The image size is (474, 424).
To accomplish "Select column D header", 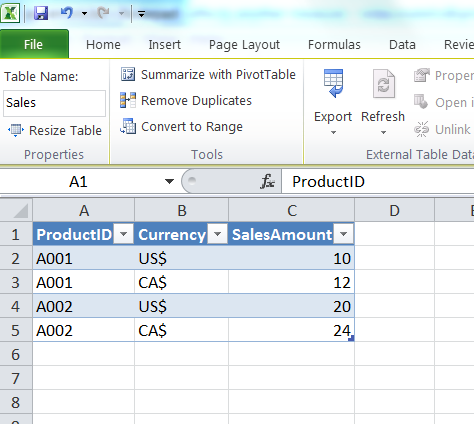I will coord(395,210).
